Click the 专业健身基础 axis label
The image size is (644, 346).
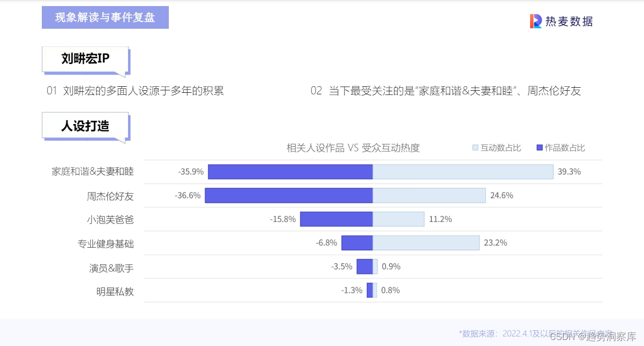(106, 244)
